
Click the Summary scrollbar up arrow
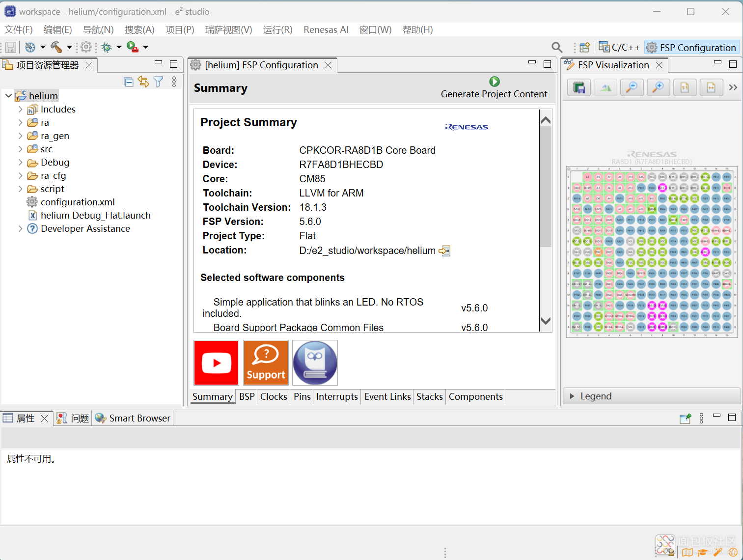[x=546, y=120]
